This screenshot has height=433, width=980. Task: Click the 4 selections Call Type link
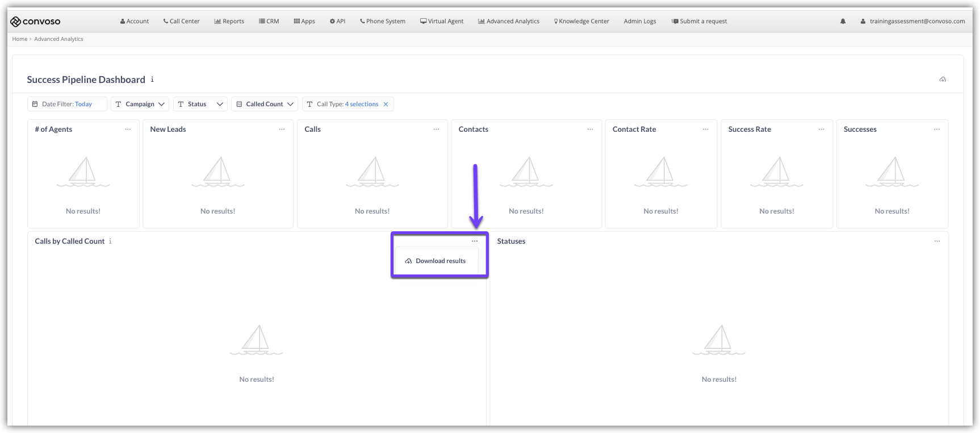(361, 105)
